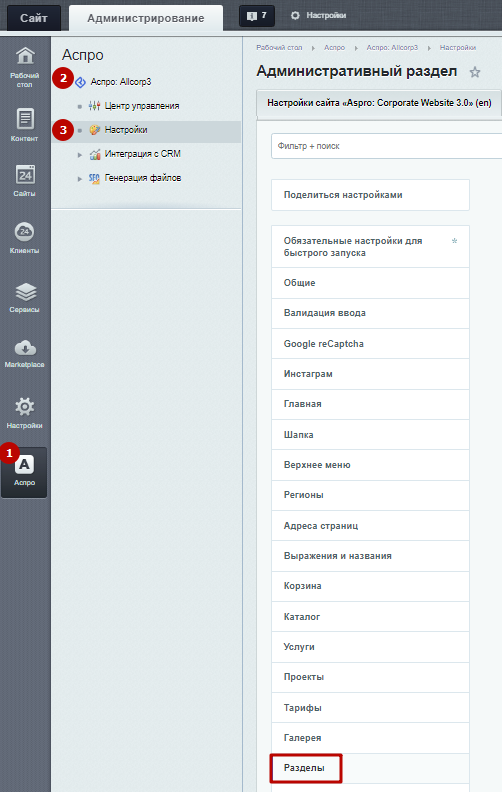The height and width of the screenshot is (792, 502).
Task: Open the Рабочий стол home icon
Action: coord(25,67)
